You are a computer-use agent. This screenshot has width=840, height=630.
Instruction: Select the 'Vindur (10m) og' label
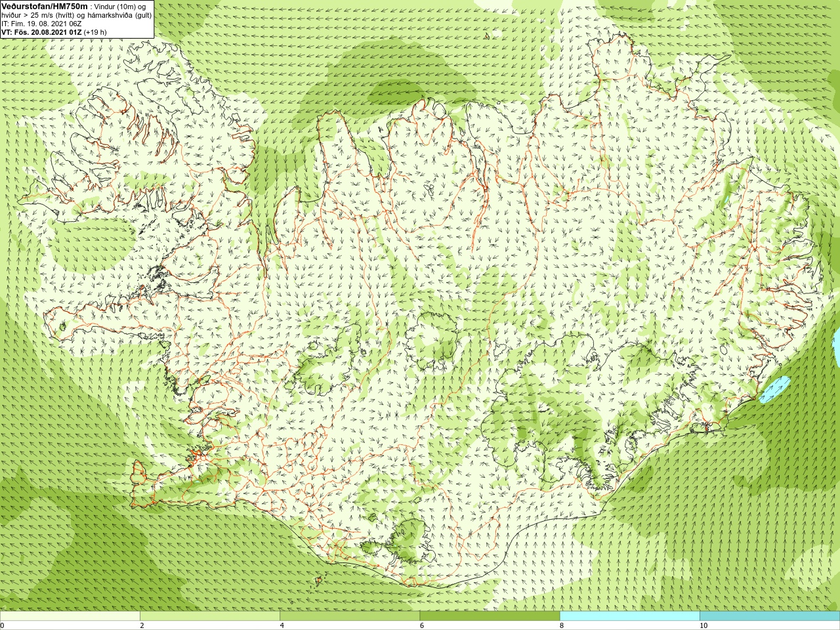(120, 7)
